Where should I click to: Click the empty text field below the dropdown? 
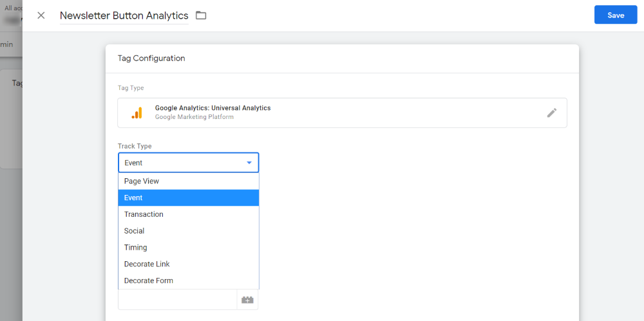click(178, 300)
